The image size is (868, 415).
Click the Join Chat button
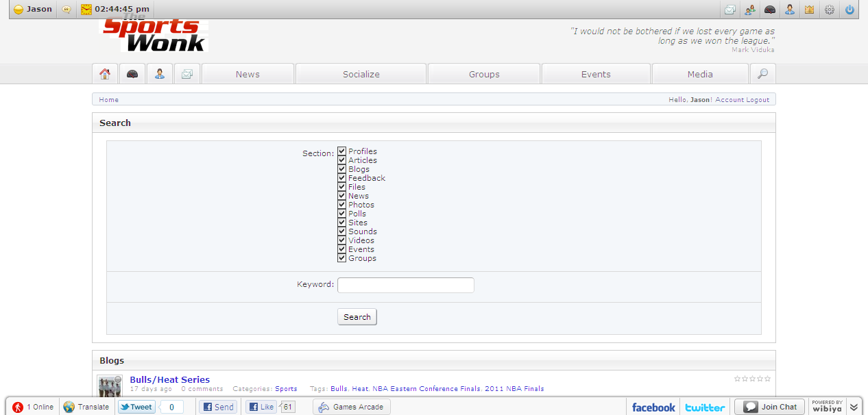[x=770, y=407]
